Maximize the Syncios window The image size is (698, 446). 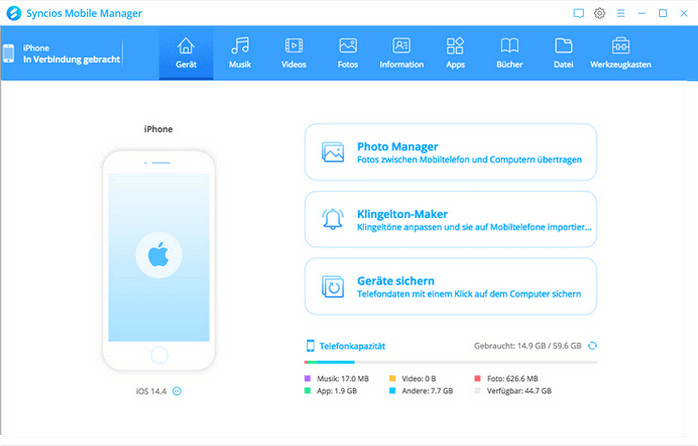coord(663,13)
